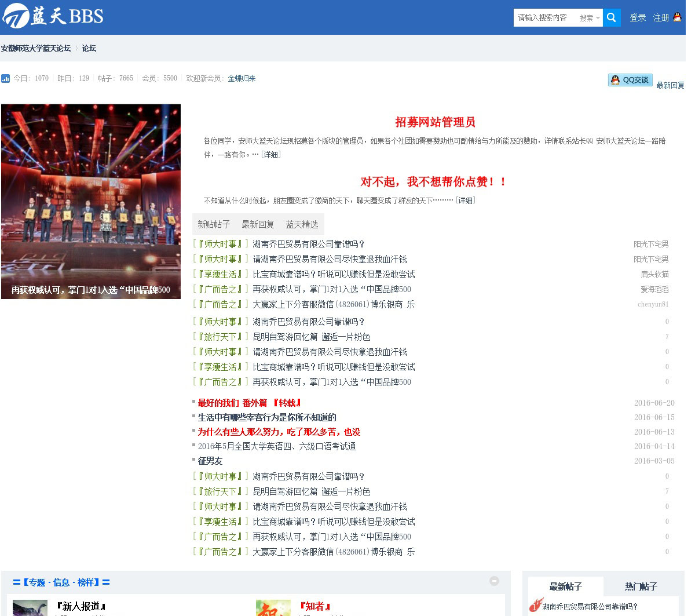Switch to the 最新回复 tab
The width and height of the screenshot is (695, 616).
click(258, 224)
